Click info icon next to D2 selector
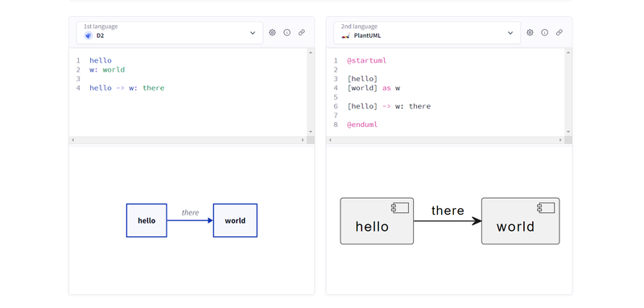 (287, 32)
